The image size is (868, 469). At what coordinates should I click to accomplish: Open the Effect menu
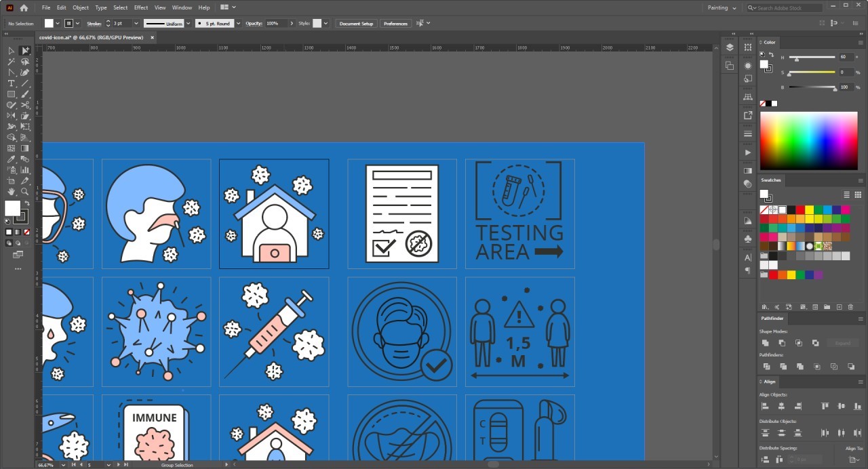140,7
